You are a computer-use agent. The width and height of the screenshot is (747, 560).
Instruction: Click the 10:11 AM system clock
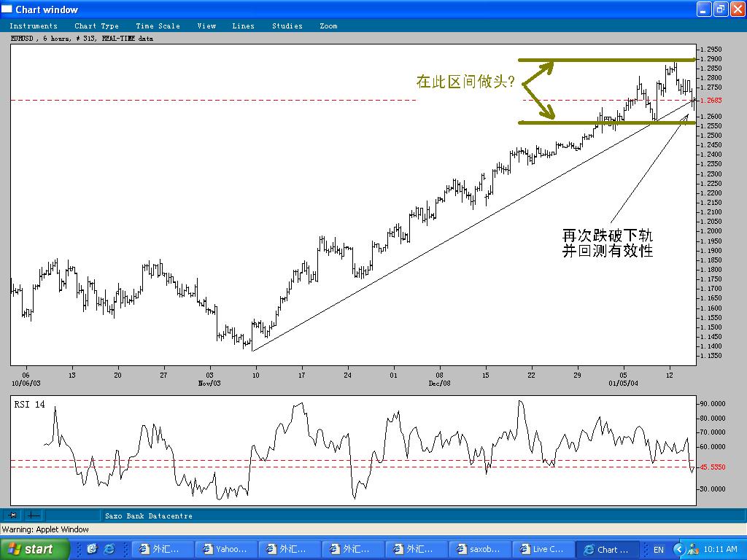pos(720,549)
